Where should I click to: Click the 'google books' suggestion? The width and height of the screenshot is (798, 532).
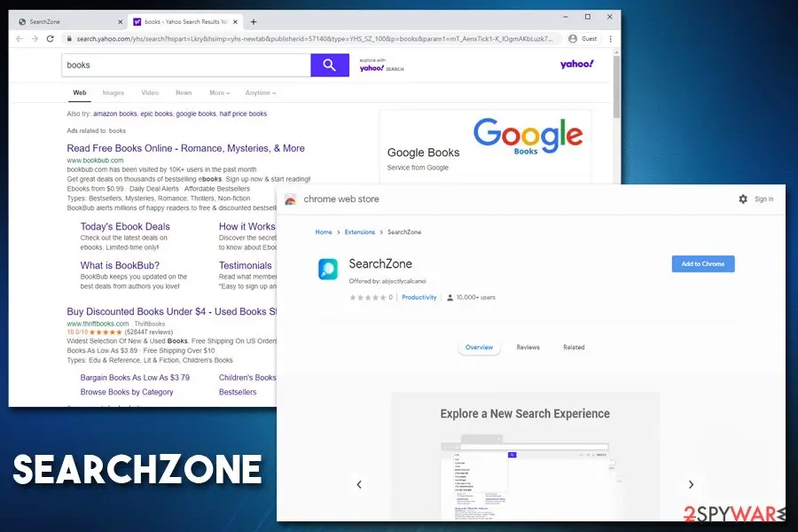click(196, 113)
